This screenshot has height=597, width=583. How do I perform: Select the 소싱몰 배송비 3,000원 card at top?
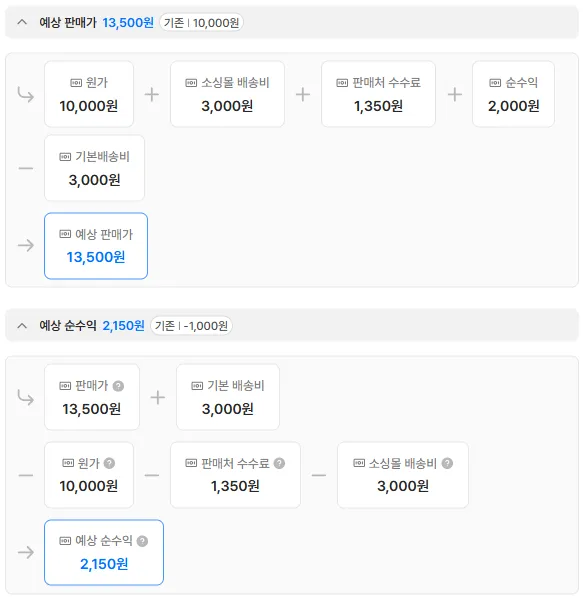point(227,94)
